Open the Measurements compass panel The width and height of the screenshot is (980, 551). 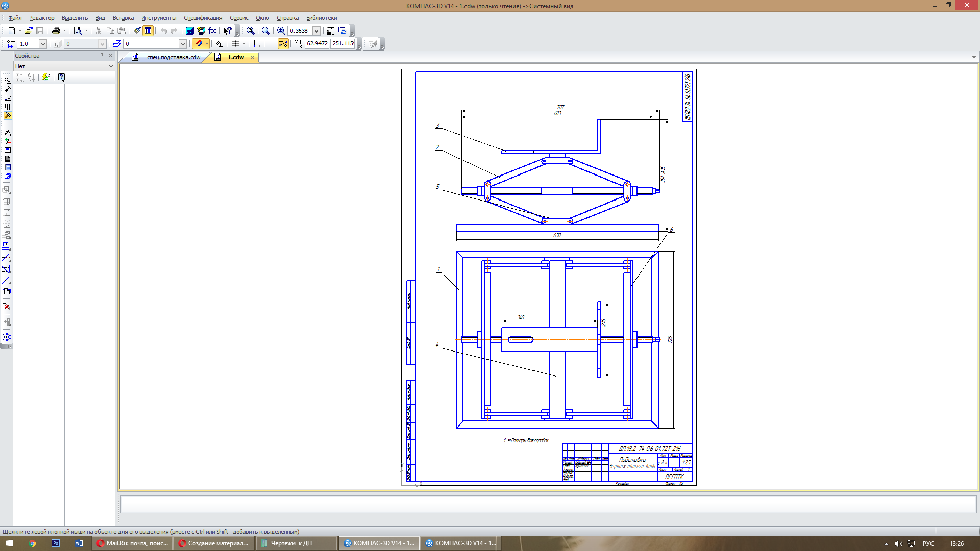tap(7, 133)
